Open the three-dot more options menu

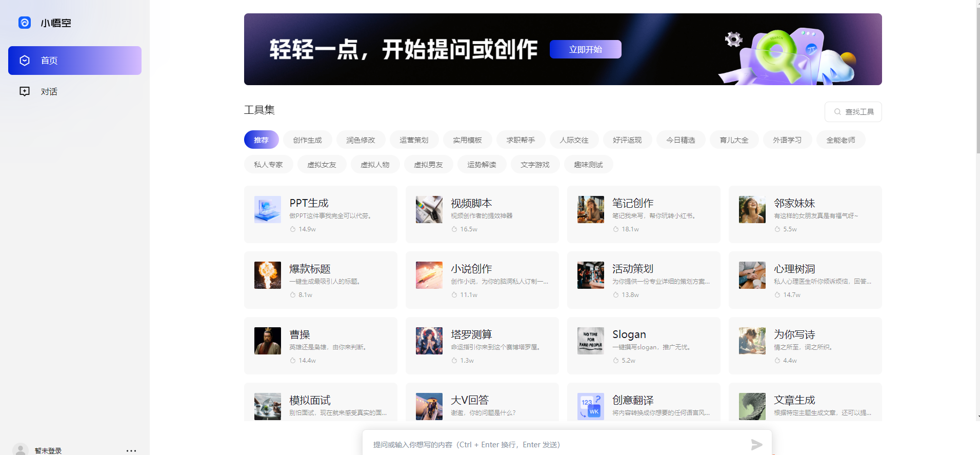click(131, 450)
